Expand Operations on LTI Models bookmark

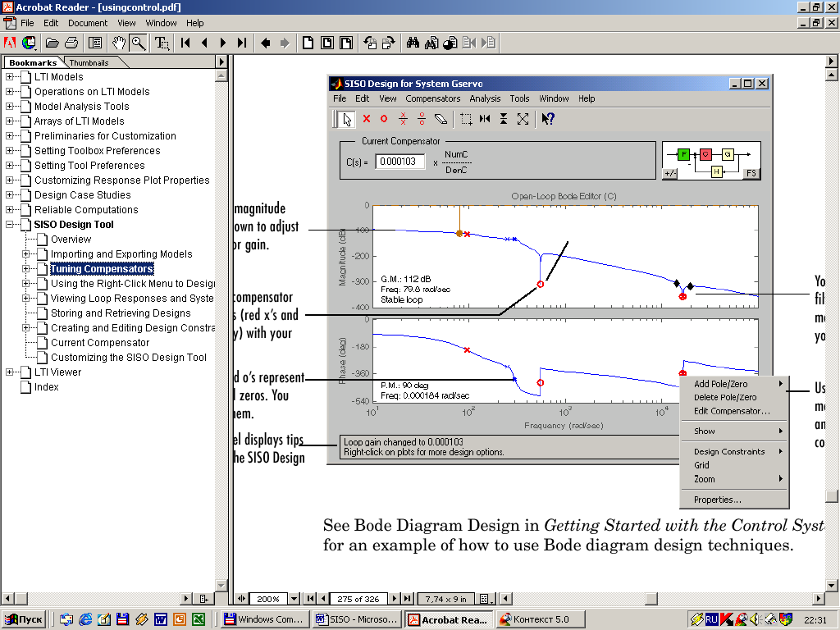[x=10, y=92]
